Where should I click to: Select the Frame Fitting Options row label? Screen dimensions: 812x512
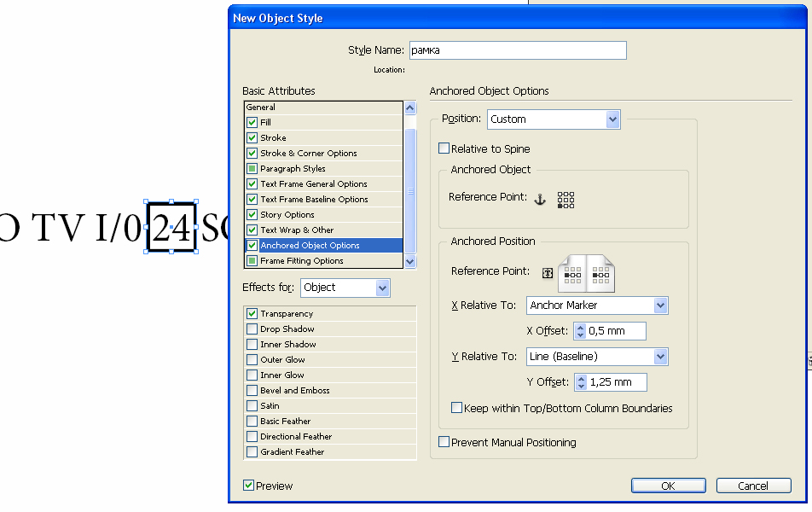(302, 260)
